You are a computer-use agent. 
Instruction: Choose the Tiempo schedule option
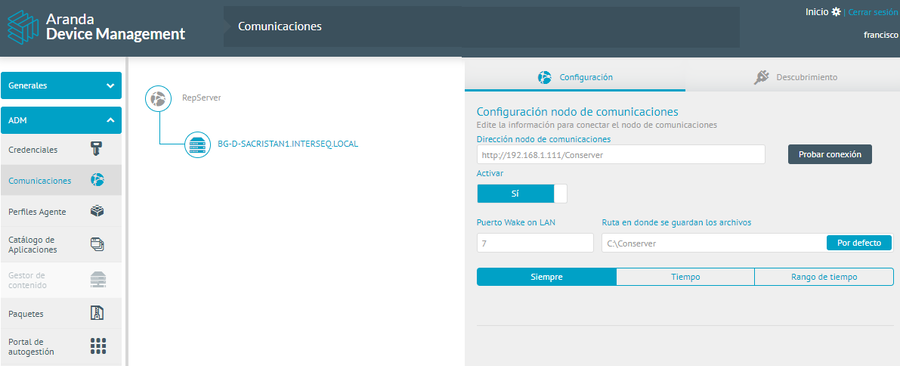(x=685, y=277)
